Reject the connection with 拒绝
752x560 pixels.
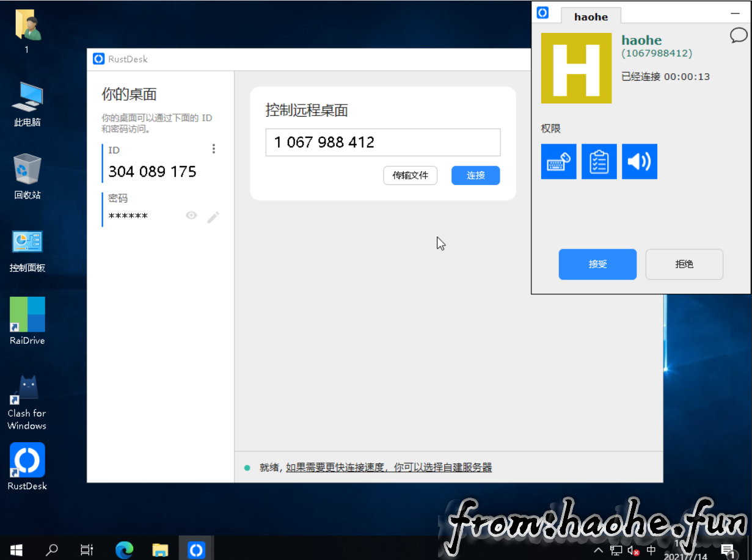click(x=684, y=264)
